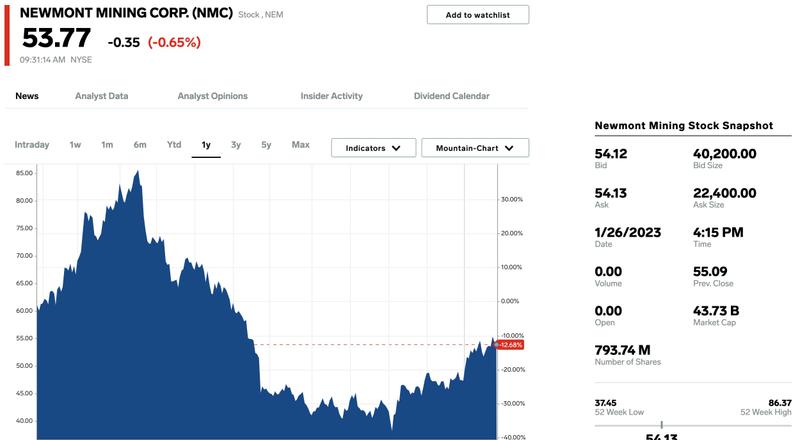
Task: Click Add to watchlist button
Action: 478,15
